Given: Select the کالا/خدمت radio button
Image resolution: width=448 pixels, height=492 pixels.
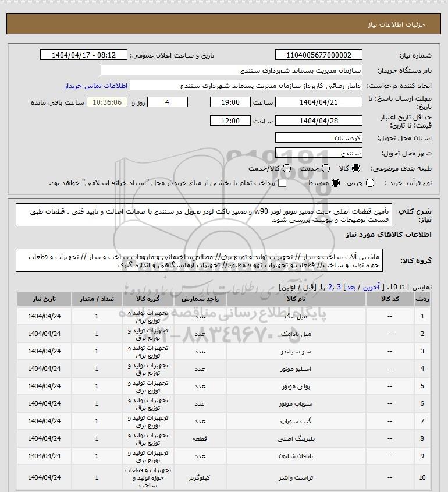Looking at the screenshot, I should 286,168.
